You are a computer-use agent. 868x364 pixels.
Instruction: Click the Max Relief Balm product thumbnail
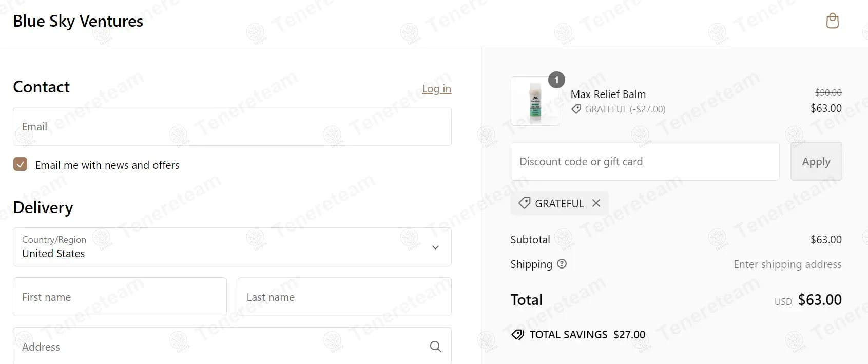pyautogui.click(x=535, y=102)
